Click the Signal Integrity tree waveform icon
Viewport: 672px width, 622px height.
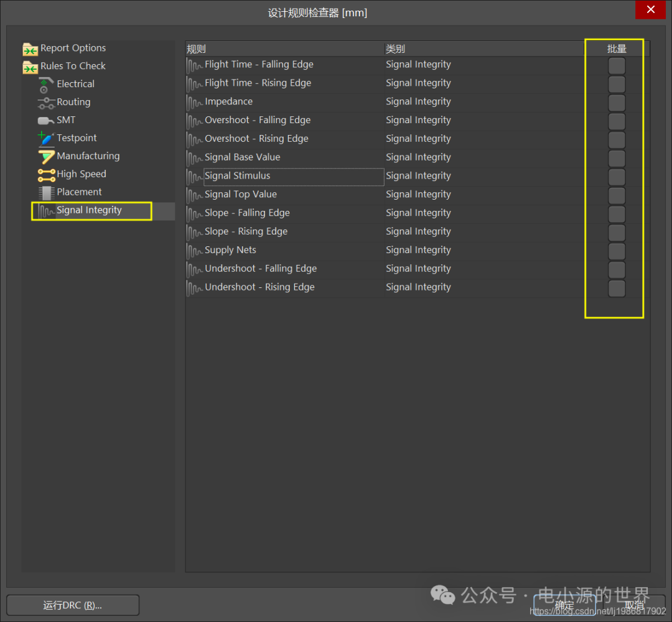point(46,211)
